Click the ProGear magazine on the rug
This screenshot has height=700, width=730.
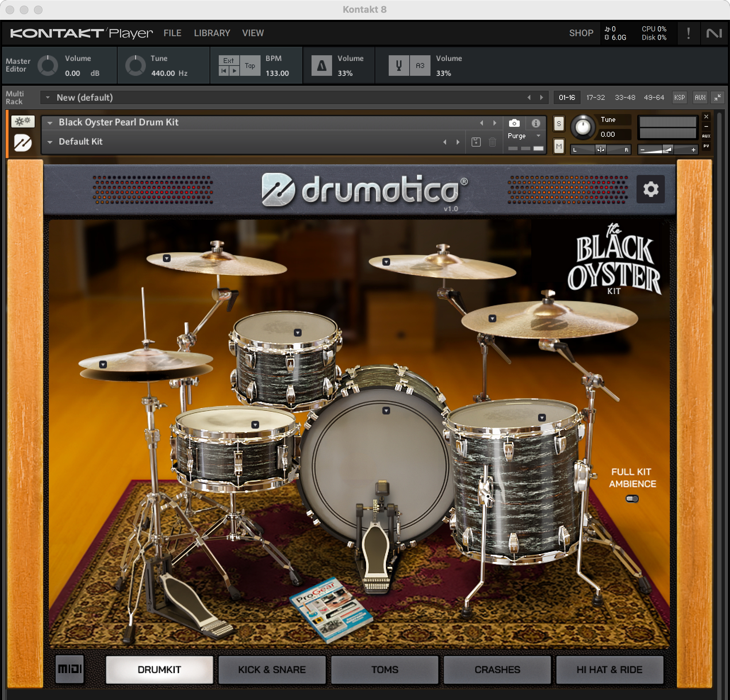[330, 609]
